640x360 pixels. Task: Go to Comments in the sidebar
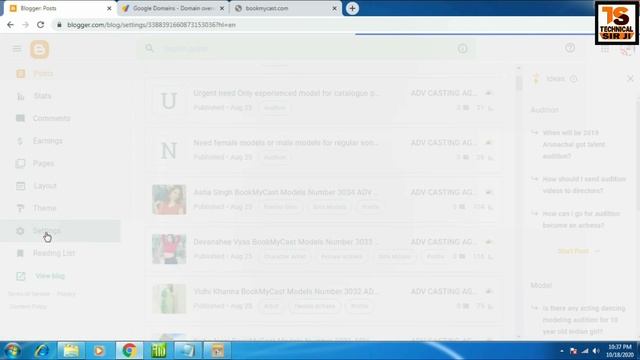point(51,118)
